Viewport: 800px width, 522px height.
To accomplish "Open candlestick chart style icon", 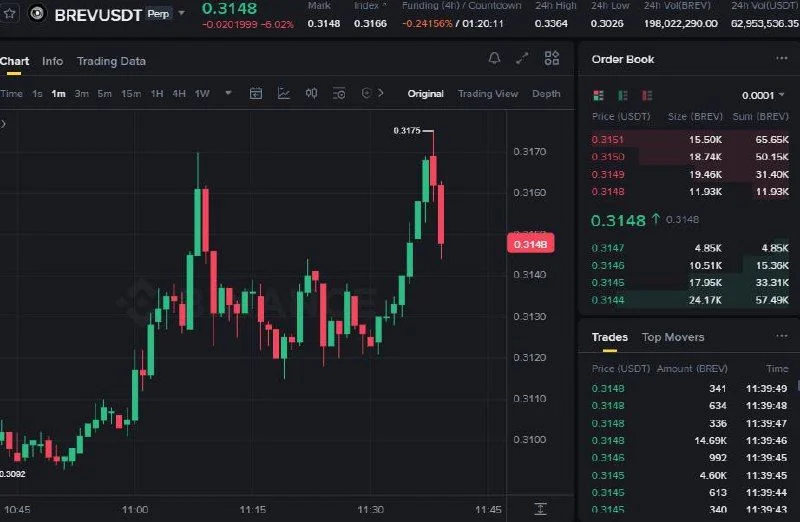I will (311, 93).
